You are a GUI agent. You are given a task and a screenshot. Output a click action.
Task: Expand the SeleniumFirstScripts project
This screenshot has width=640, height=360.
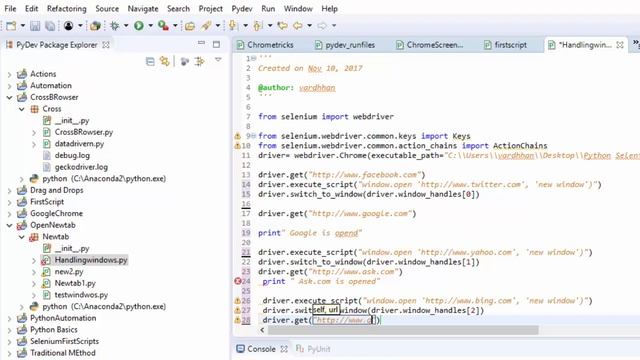coord(9,342)
